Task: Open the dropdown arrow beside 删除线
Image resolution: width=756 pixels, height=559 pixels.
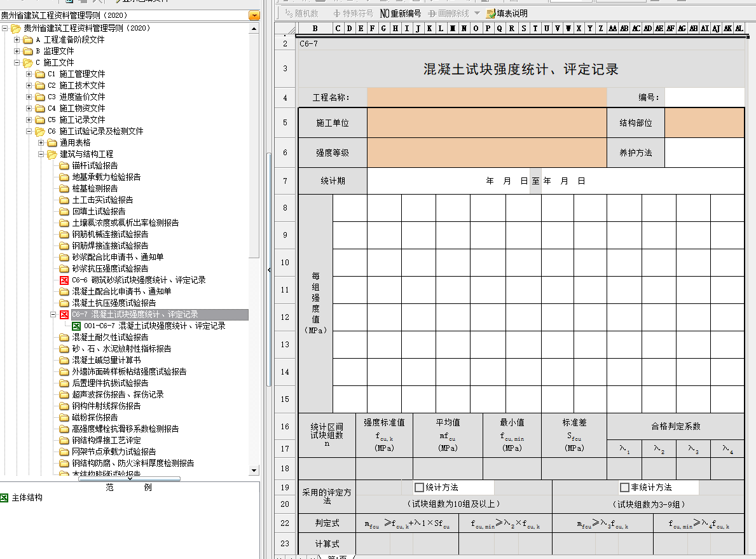Action: coord(478,13)
